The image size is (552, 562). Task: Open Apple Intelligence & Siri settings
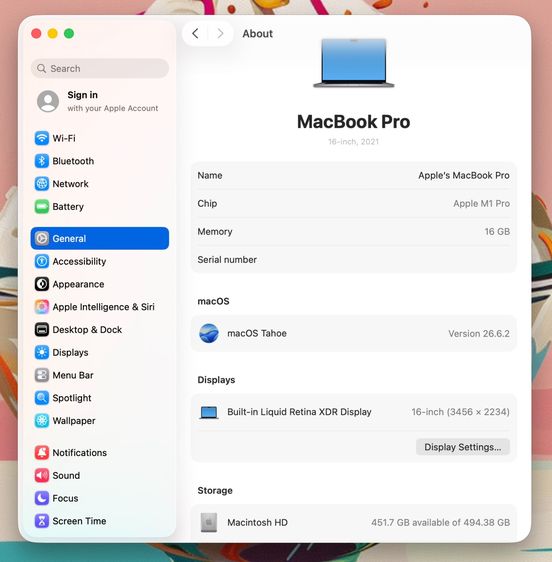100,307
